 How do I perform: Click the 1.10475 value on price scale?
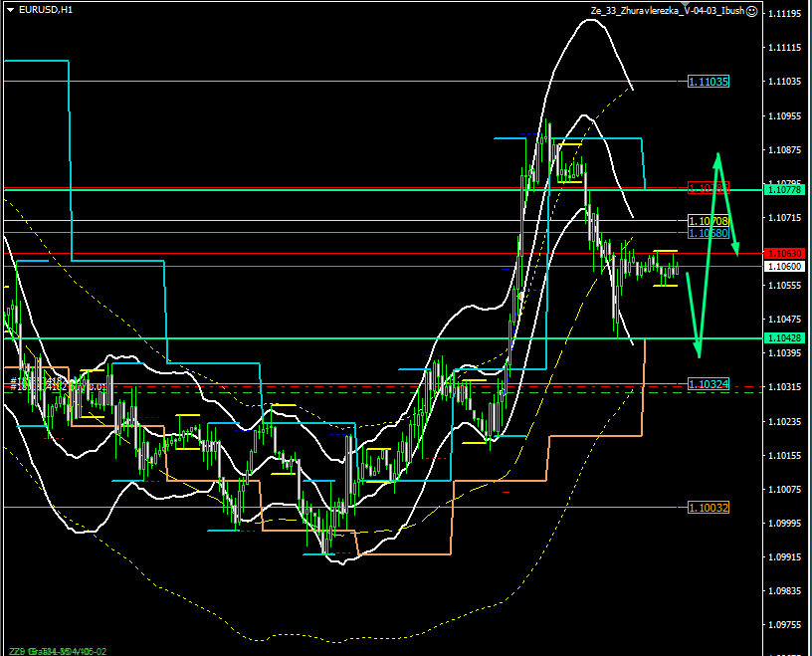(x=784, y=320)
